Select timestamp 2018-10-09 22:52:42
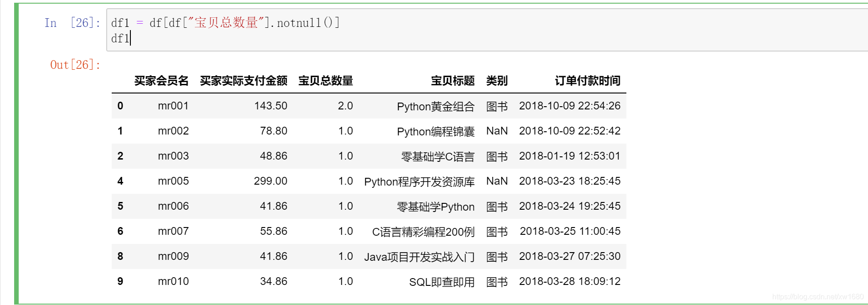Viewport: 868px width, 305px height. (570, 131)
